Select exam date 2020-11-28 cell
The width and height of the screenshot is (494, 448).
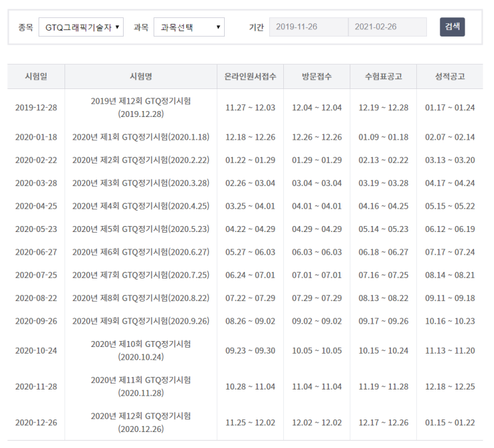click(36, 387)
